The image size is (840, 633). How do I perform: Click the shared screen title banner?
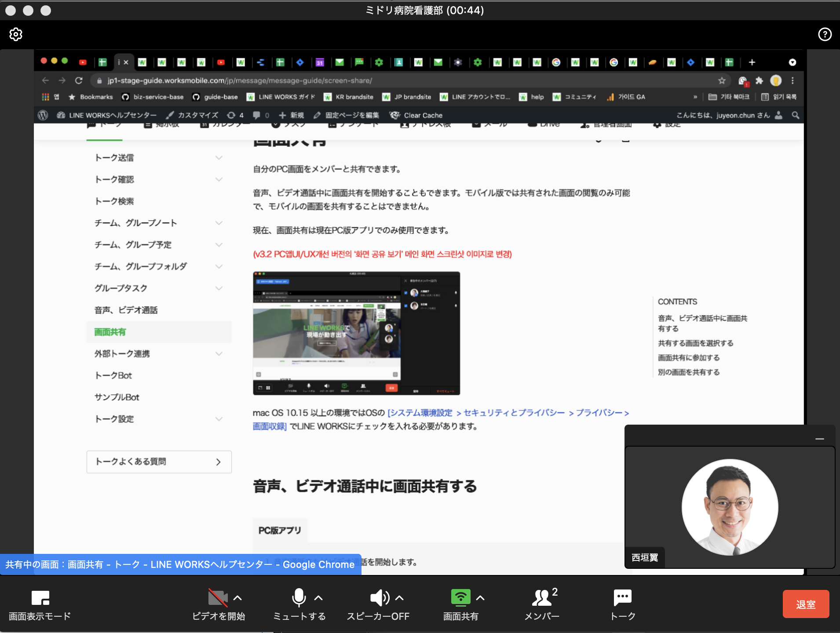tap(180, 564)
